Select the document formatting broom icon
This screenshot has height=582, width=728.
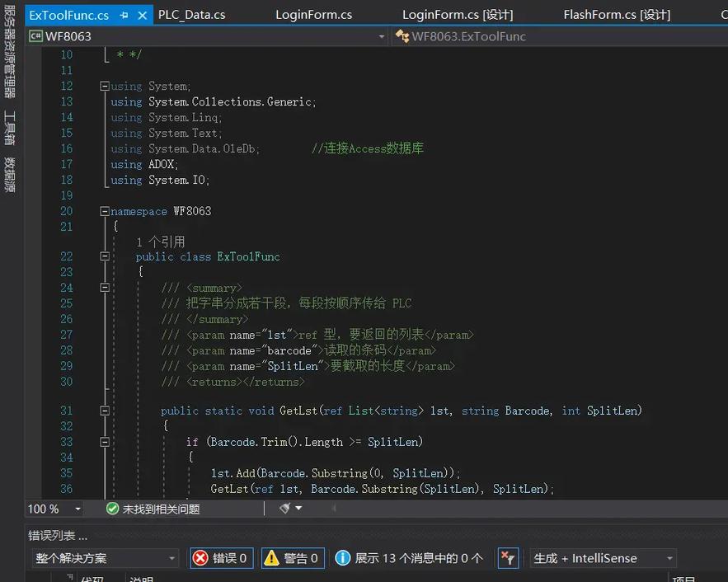pyautogui.click(x=284, y=508)
